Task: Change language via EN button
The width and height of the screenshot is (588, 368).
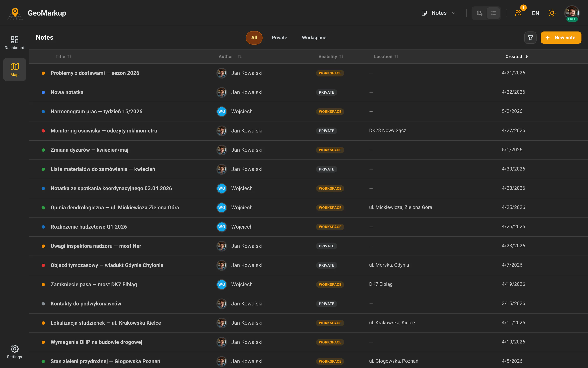Action: 536,13
